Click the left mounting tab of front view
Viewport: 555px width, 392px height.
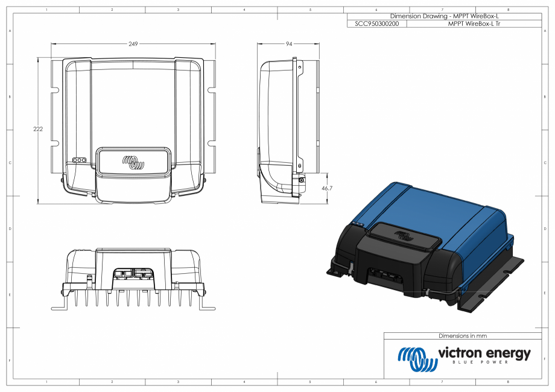point(54,89)
